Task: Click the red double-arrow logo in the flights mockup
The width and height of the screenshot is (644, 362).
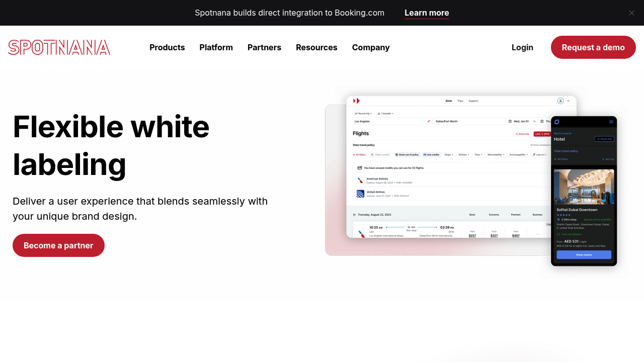Action: click(357, 101)
